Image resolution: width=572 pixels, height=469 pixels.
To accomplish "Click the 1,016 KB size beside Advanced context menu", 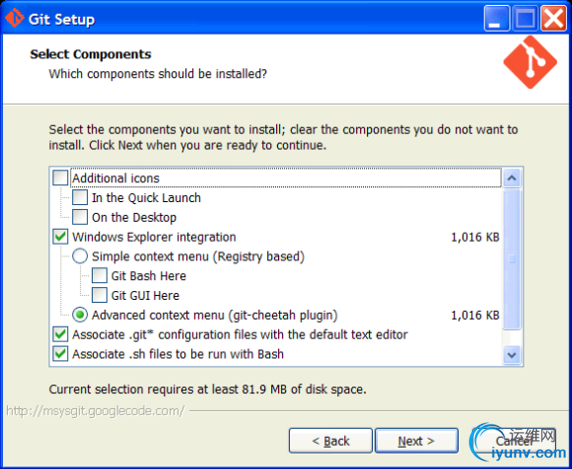I will (x=475, y=315).
